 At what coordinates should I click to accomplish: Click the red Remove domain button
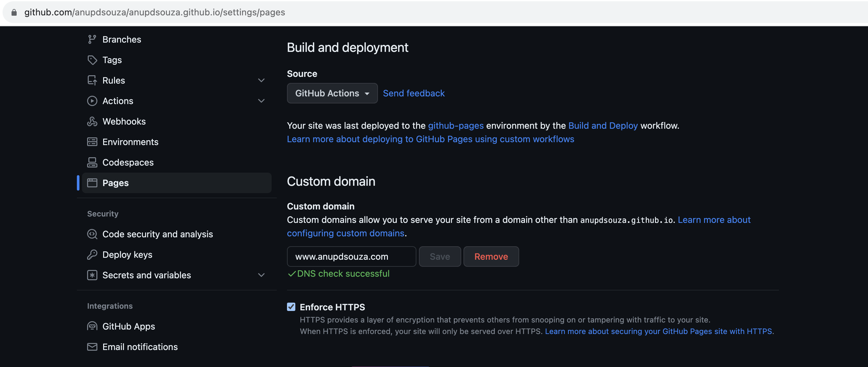(x=491, y=257)
